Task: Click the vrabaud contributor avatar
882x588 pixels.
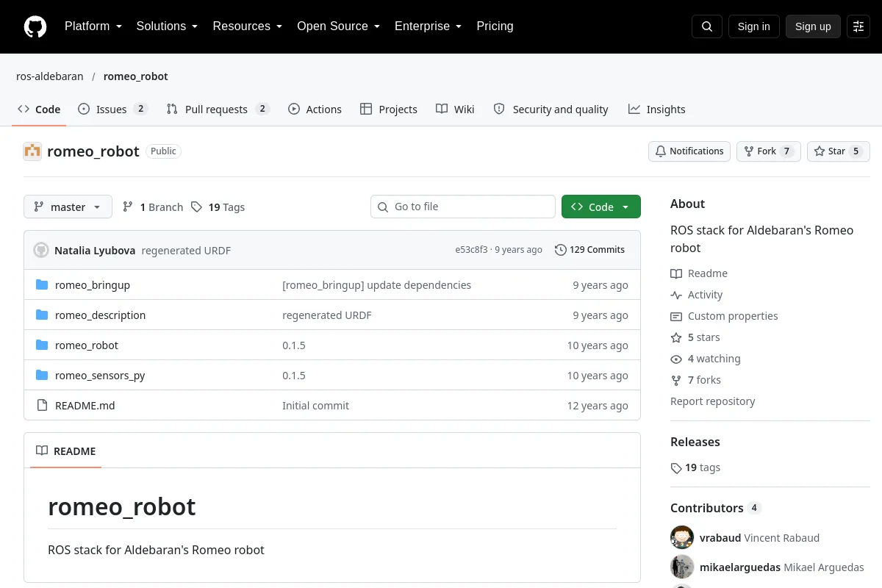Action: coord(682,537)
